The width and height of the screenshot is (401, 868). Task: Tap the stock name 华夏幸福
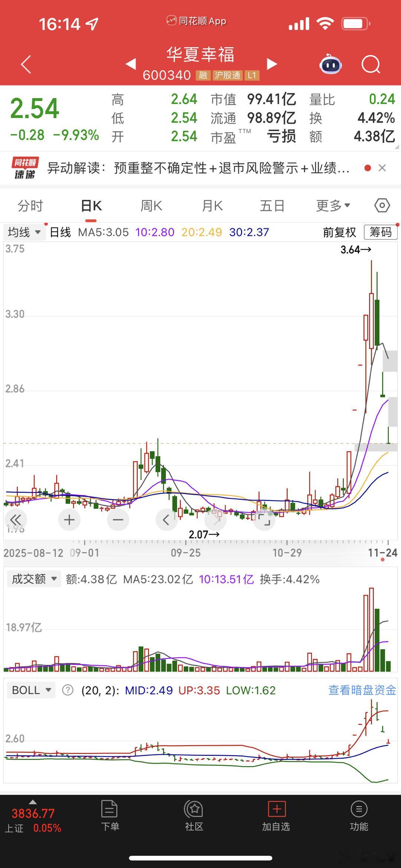coord(200,55)
